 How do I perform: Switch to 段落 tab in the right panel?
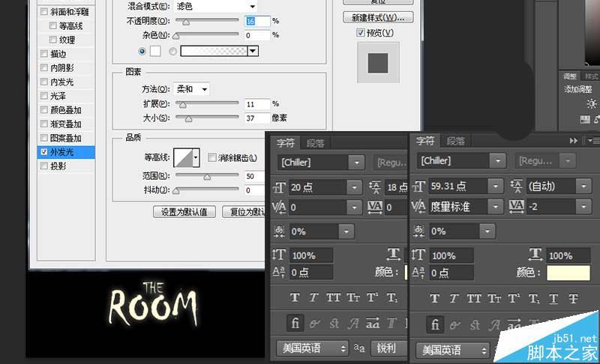coord(455,142)
